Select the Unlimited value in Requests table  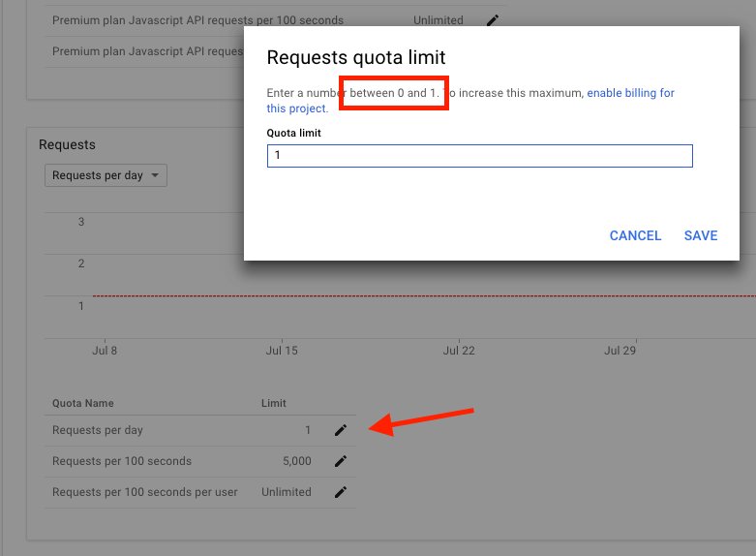[x=287, y=492]
